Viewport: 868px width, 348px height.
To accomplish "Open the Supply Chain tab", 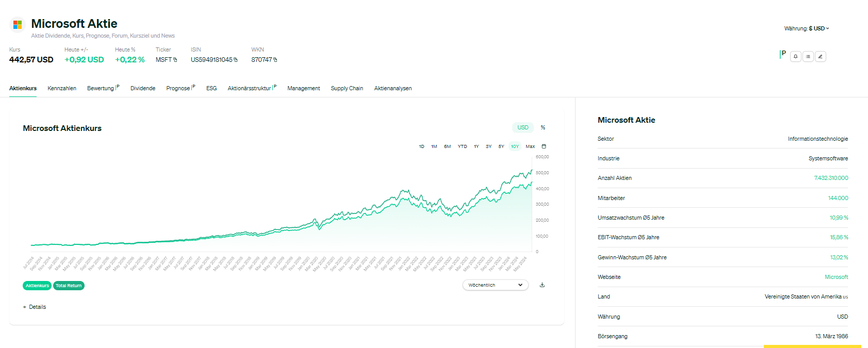I will (x=347, y=88).
